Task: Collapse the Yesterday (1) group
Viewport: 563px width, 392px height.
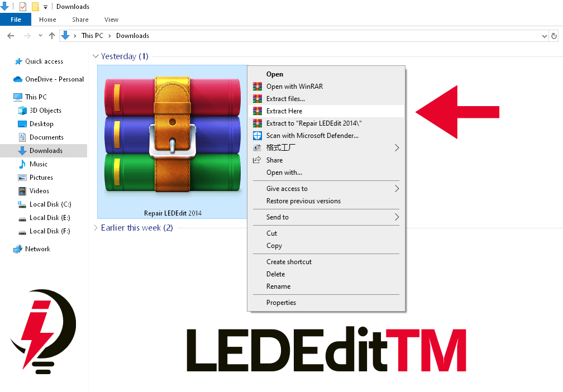Action: (96, 56)
